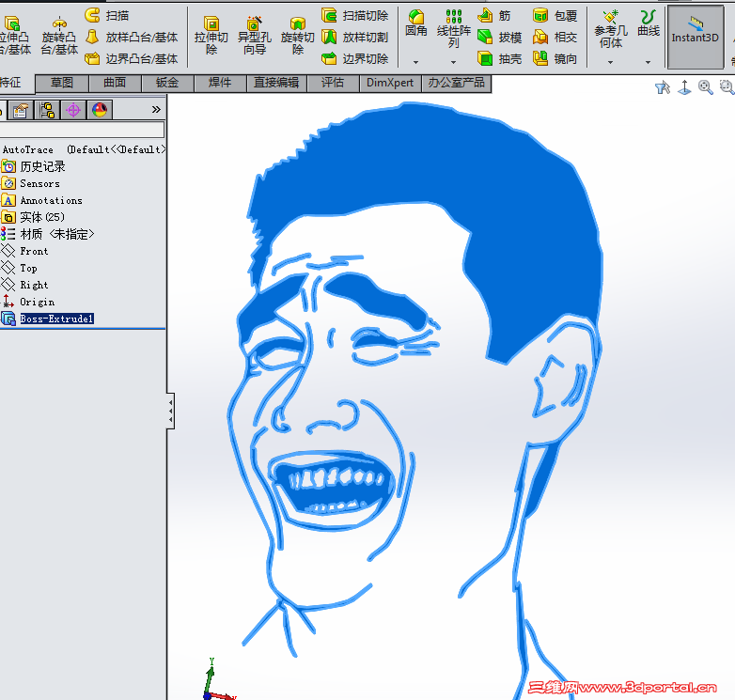This screenshot has height=700, width=735.
Task: Select the Rib (筋) tool
Action: (494, 15)
